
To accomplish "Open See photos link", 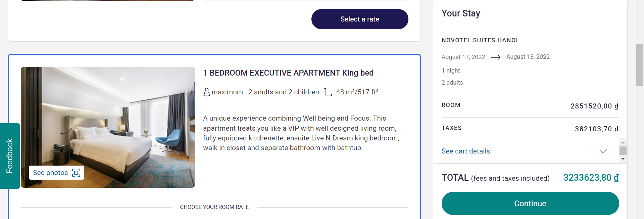I will 56,173.
